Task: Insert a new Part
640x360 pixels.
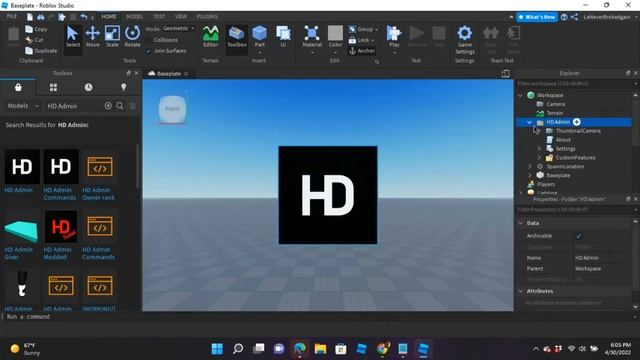Action: coord(260,37)
